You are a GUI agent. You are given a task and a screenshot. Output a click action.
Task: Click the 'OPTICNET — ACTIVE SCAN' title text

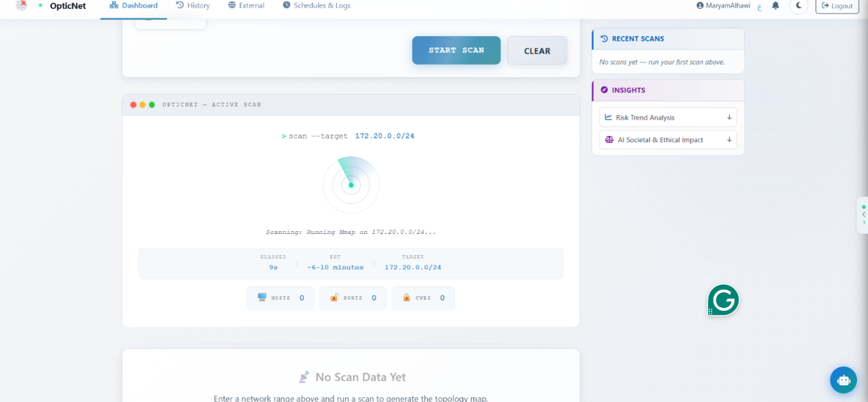pyautogui.click(x=212, y=105)
